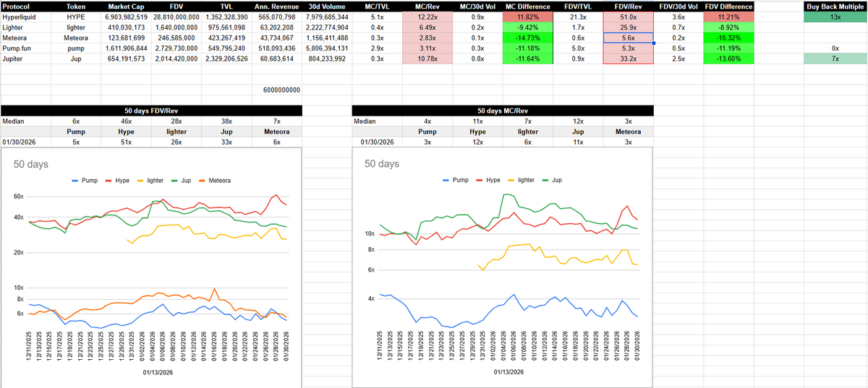This screenshot has width=868, height=388.
Task: Select the Market Cap column header
Action: point(126,6)
